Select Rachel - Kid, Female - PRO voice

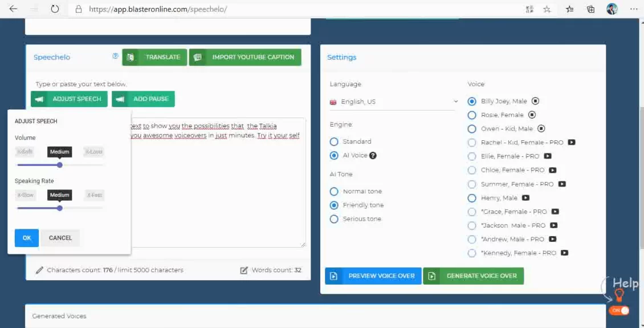[472, 143]
